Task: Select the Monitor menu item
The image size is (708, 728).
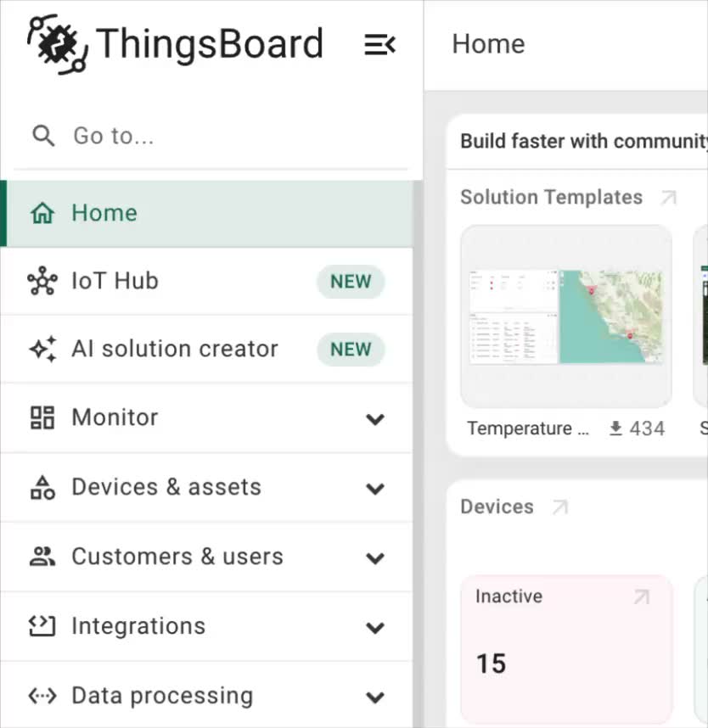Action: [207, 417]
